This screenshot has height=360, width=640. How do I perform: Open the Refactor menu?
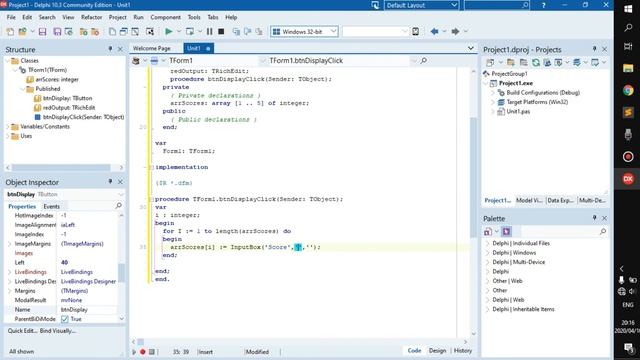tap(91, 17)
